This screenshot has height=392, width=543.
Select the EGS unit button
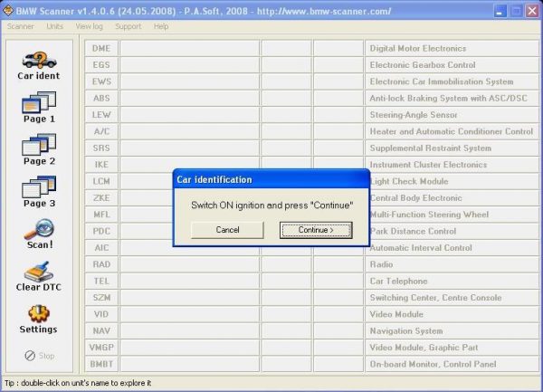pyautogui.click(x=101, y=65)
